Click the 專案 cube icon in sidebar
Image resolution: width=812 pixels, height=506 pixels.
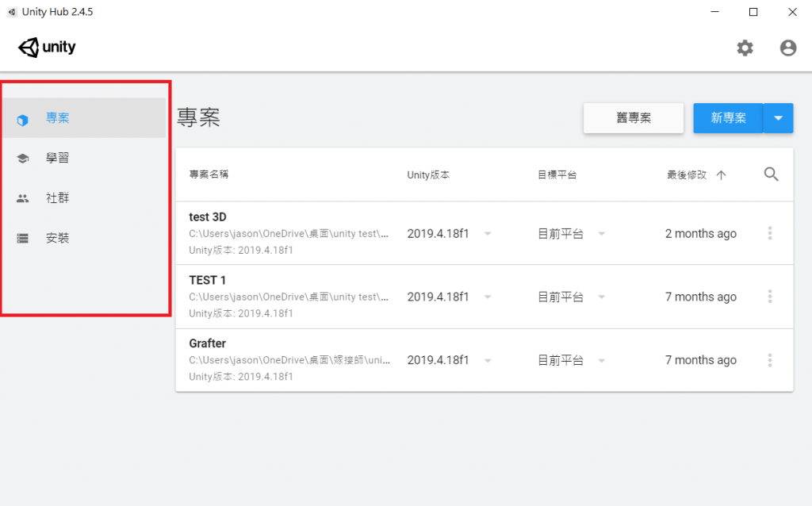22,120
